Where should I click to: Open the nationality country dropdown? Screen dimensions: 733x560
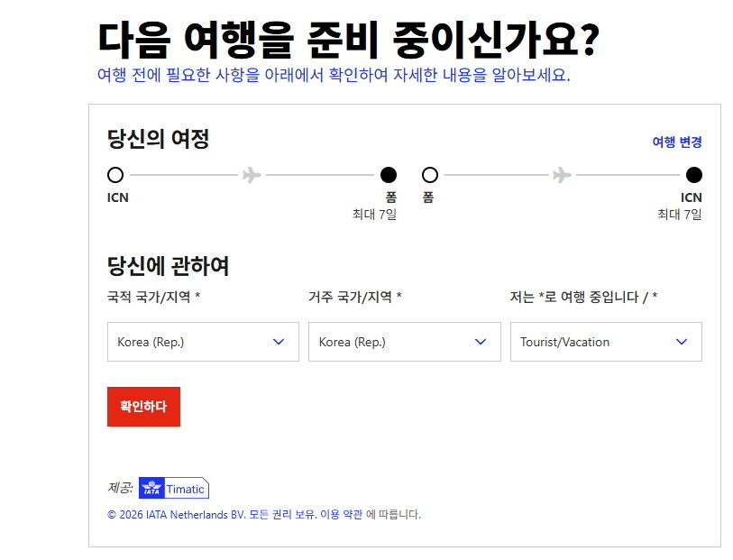click(203, 342)
